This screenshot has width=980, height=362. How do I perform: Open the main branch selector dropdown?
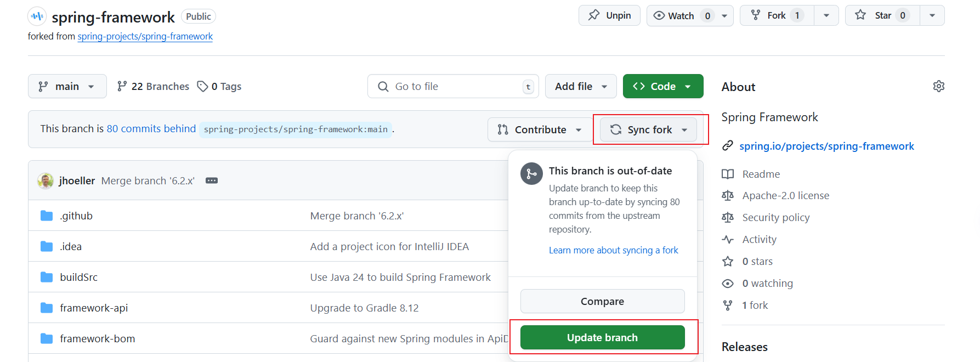[67, 86]
